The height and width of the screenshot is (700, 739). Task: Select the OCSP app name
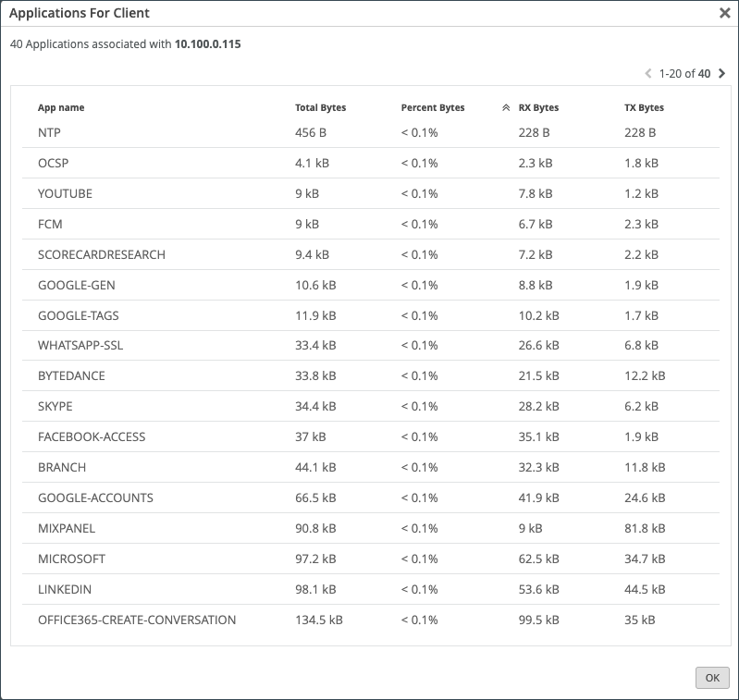coord(54,163)
